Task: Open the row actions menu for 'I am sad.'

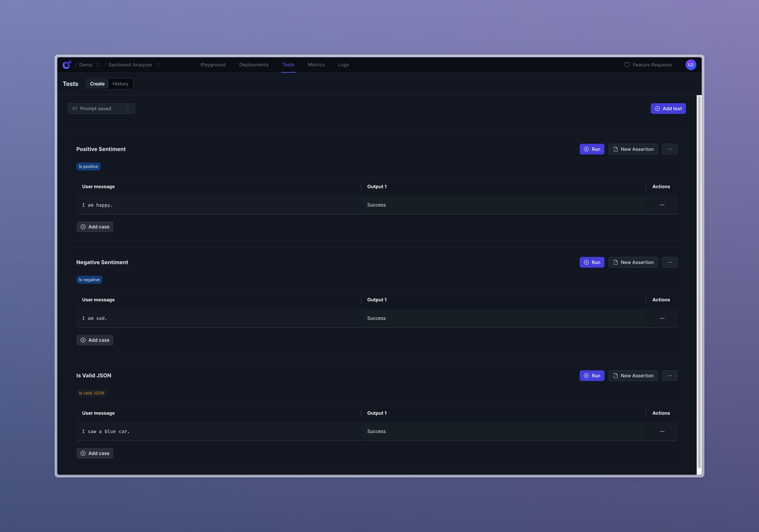Action: click(661, 318)
